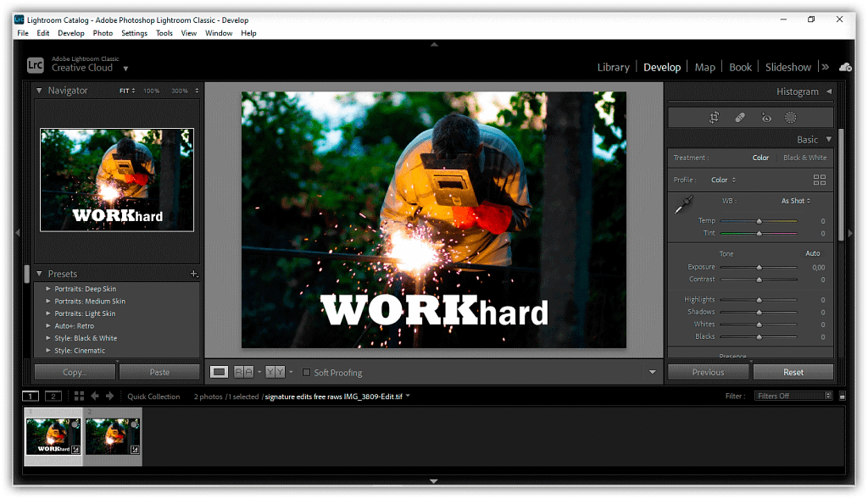
Task: Go back to previous source arrow
Action: [x=95, y=396]
